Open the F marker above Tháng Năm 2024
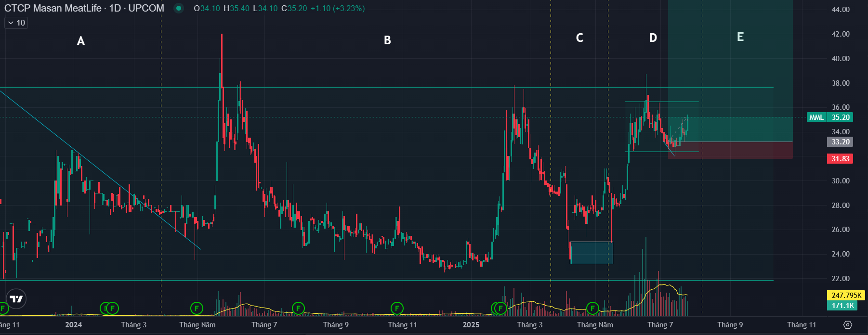 (197, 308)
